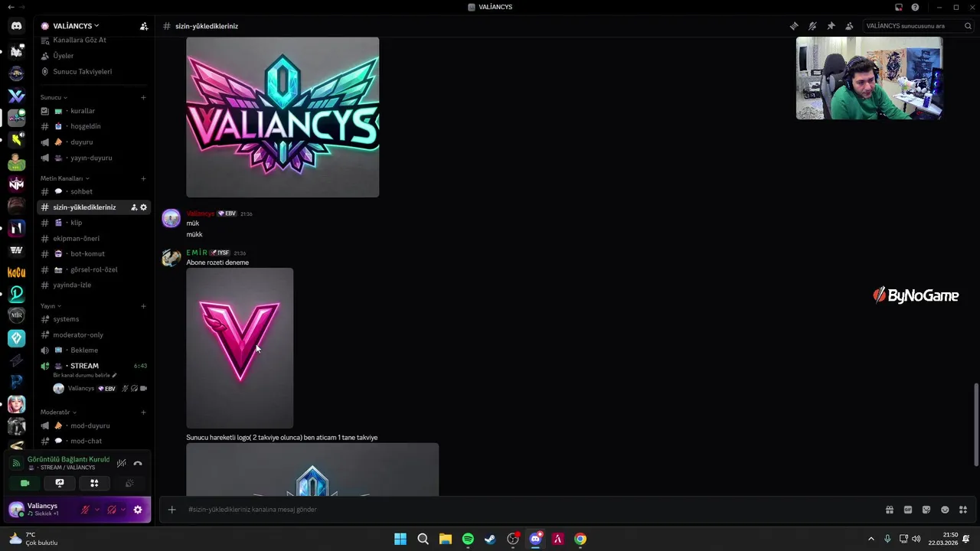Open Chrome from Windows taskbar
Screen dimensions: 980x551
(x=580, y=539)
